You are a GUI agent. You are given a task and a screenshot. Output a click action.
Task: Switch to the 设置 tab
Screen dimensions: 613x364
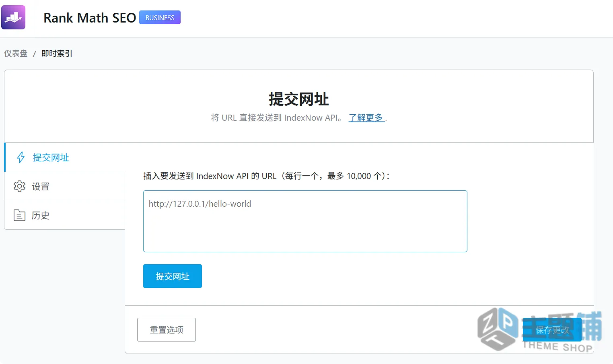point(65,186)
